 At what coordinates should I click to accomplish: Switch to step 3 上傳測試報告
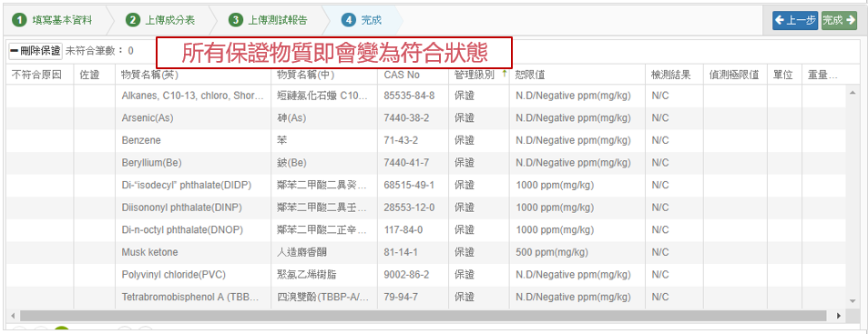pos(269,20)
